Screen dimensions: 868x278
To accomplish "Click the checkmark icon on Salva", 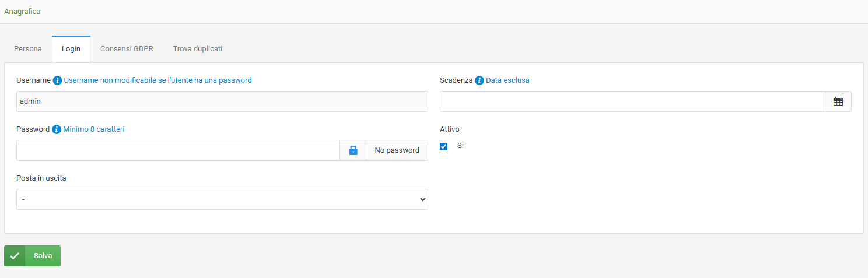I will pyautogui.click(x=15, y=256).
